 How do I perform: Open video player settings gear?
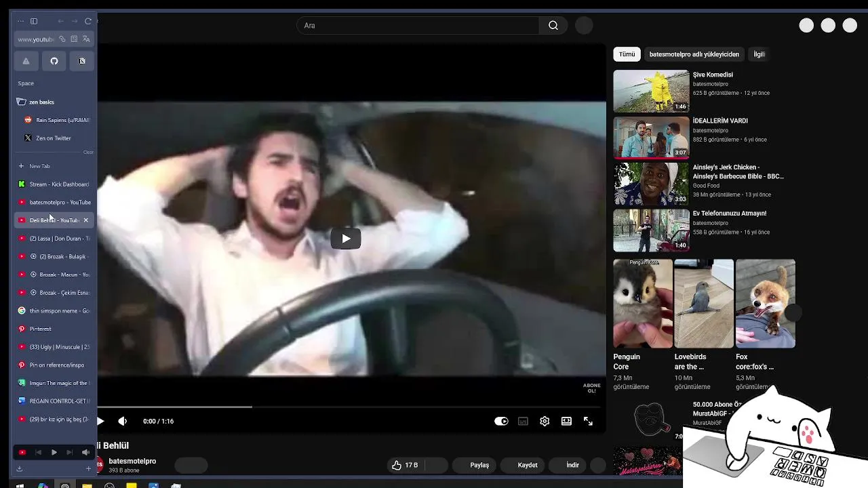coord(545,421)
